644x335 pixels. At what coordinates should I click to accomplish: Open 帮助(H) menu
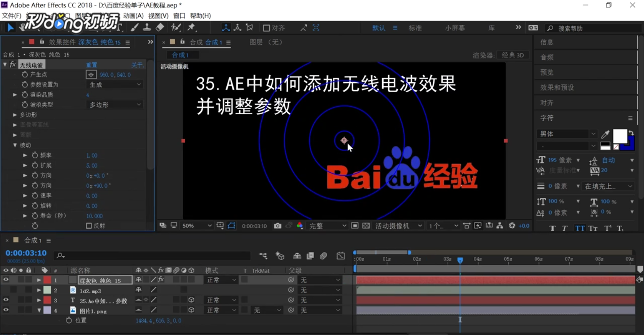click(x=200, y=16)
